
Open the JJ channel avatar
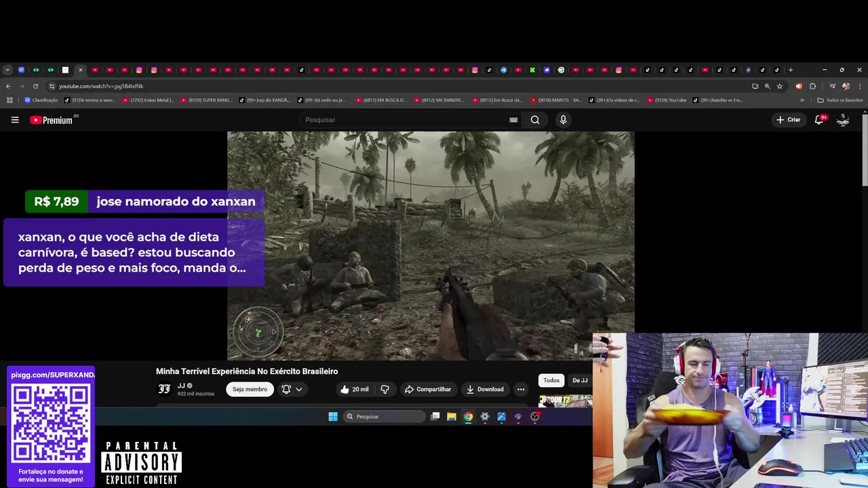(x=164, y=389)
